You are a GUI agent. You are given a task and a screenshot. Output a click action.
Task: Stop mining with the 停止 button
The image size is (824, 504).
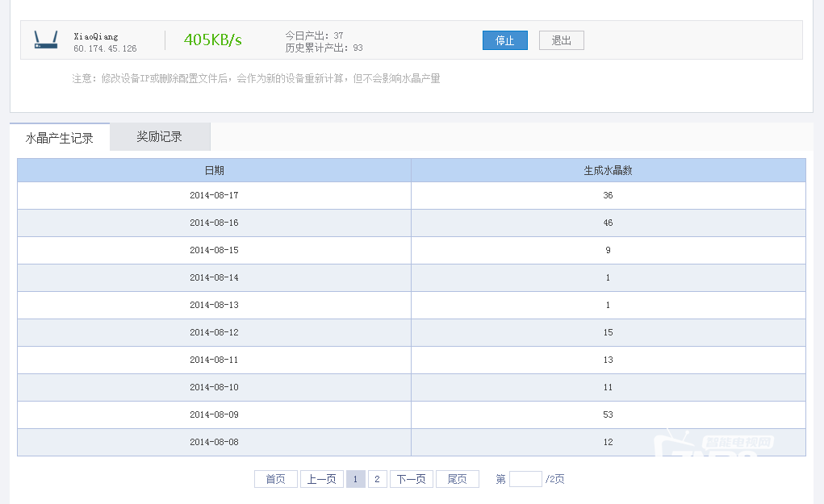(505, 40)
